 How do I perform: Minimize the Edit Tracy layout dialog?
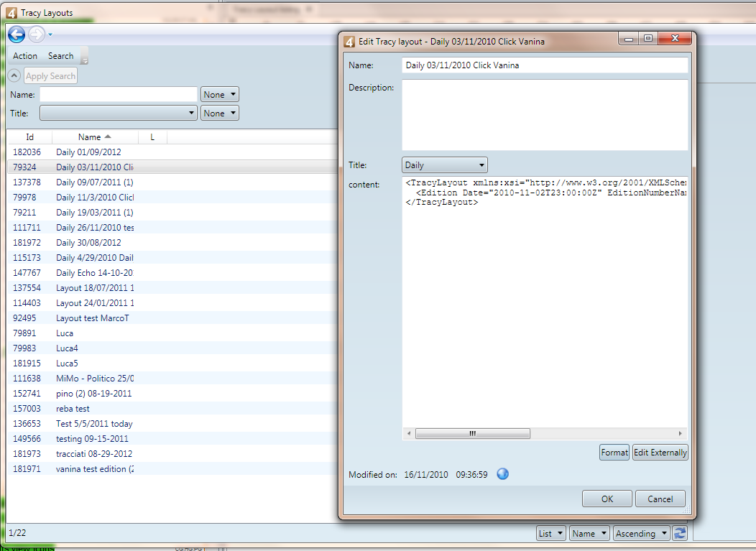tap(629, 39)
